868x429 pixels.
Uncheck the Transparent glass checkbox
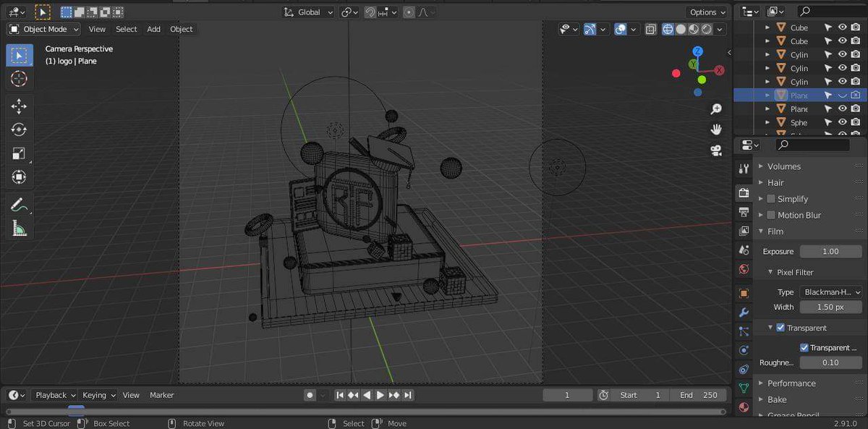pos(804,347)
